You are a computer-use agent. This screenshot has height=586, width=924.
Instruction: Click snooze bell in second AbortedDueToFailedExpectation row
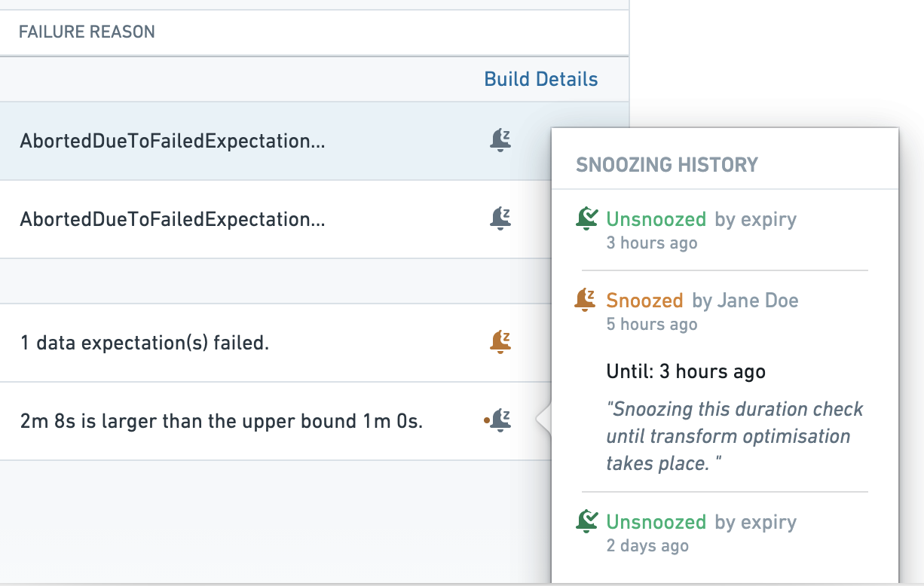pyautogui.click(x=500, y=218)
